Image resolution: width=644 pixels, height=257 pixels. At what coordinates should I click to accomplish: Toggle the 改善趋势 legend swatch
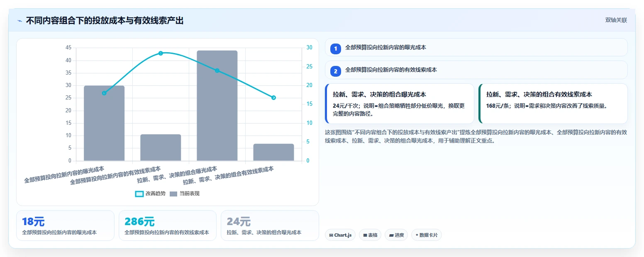point(139,194)
